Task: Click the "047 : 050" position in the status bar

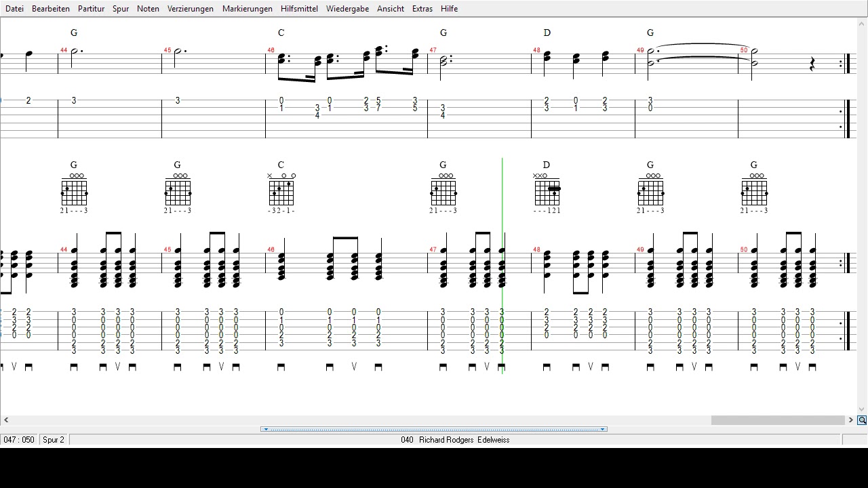Action: pyautogui.click(x=19, y=440)
